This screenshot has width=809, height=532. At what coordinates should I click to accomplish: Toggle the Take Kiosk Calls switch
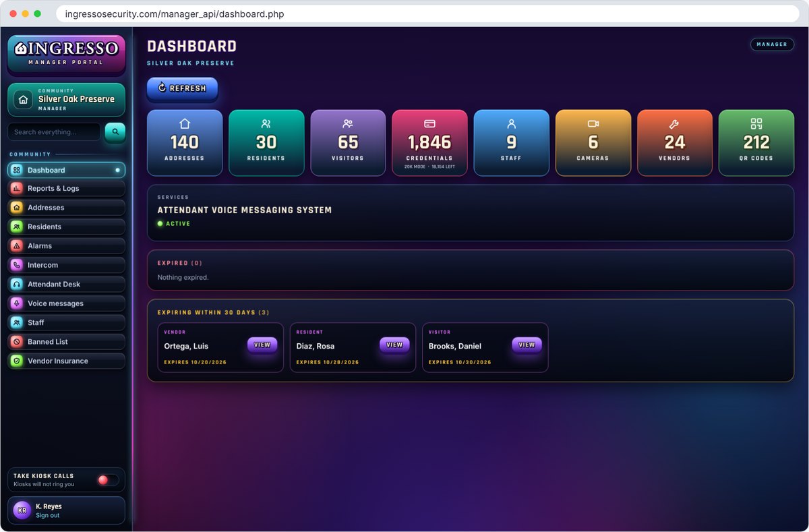tap(108, 480)
